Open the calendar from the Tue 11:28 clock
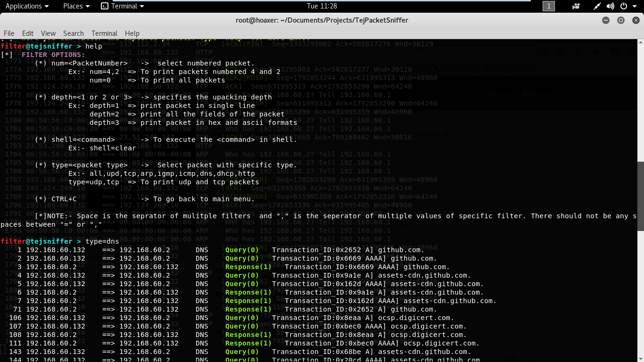The image size is (644, 362). pyautogui.click(x=322, y=6)
